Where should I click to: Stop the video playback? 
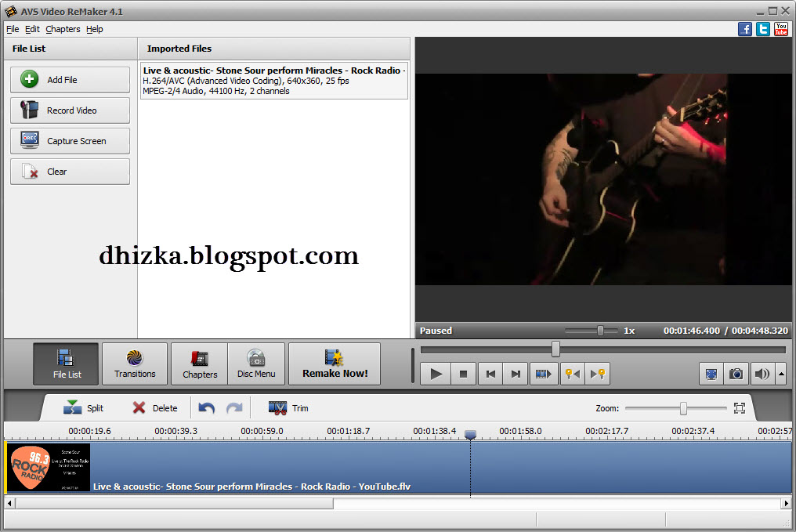pos(463,375)
